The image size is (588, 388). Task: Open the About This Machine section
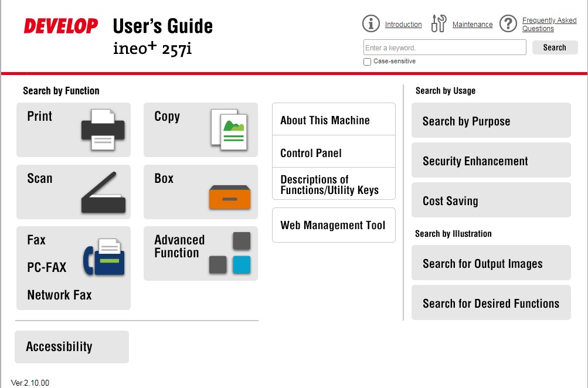point(334,120)
